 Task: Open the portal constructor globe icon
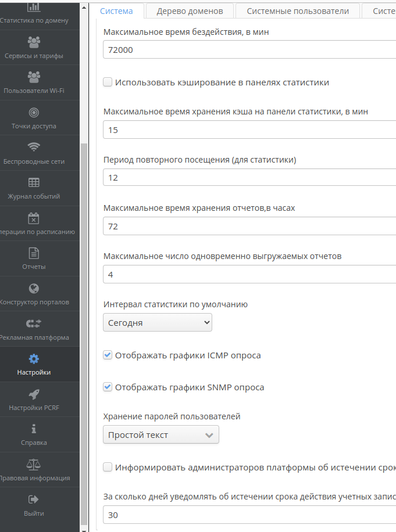click(34, 288)
